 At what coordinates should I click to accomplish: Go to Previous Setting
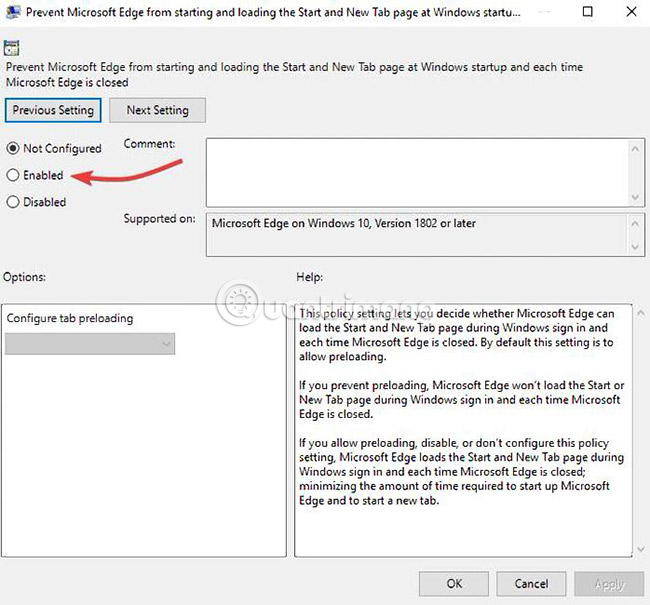tap(53, 110)
